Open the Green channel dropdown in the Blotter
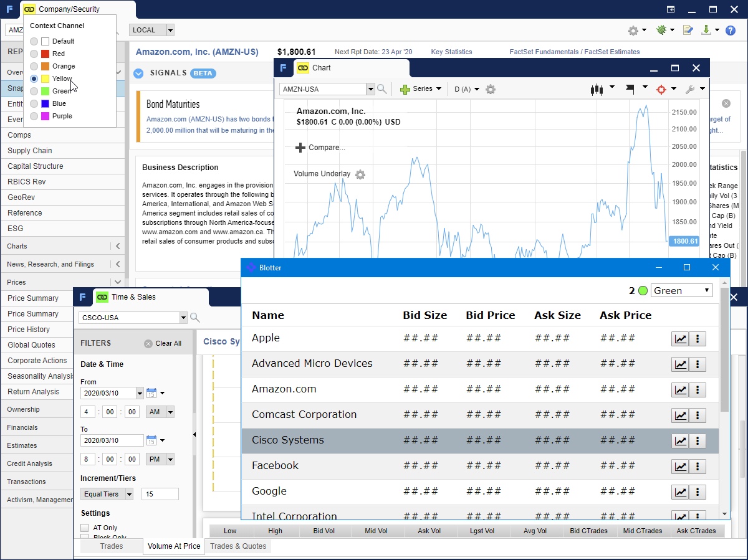748x560 pixels. tap(681, 290)
